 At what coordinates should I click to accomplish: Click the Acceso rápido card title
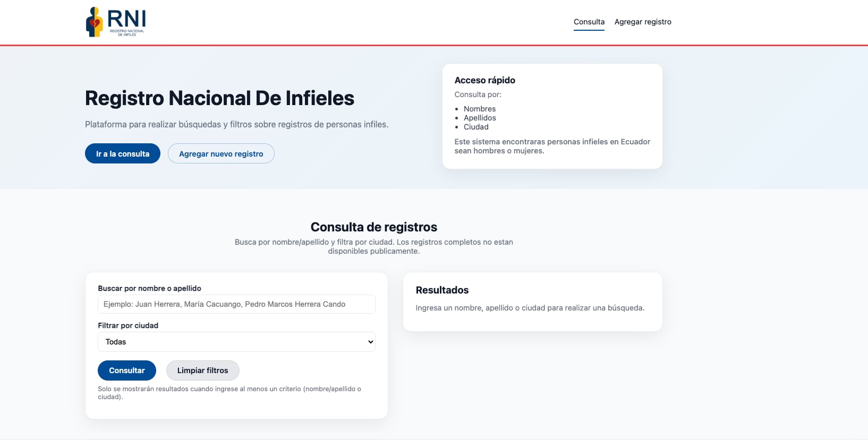click(x=484, y=80)
